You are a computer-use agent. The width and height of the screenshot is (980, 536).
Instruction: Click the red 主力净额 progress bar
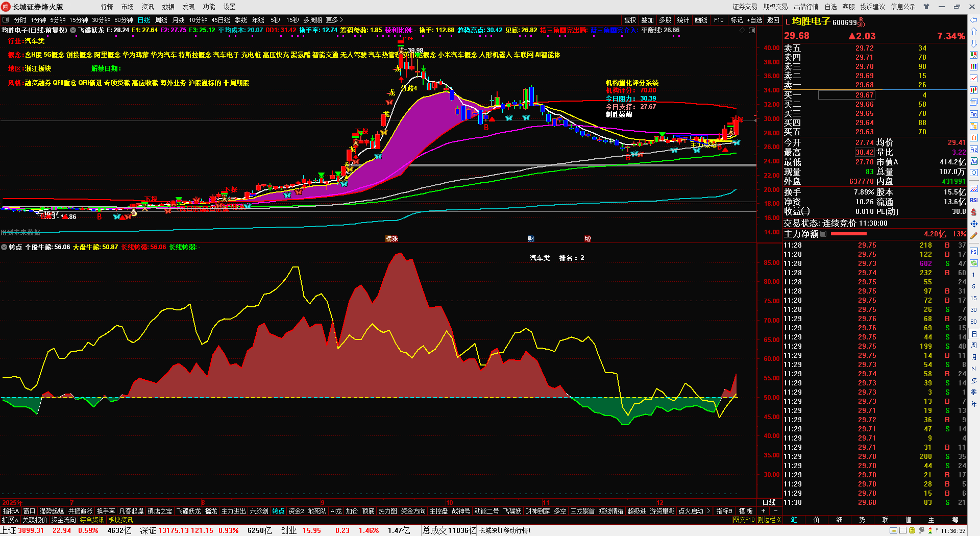point(849,234)
